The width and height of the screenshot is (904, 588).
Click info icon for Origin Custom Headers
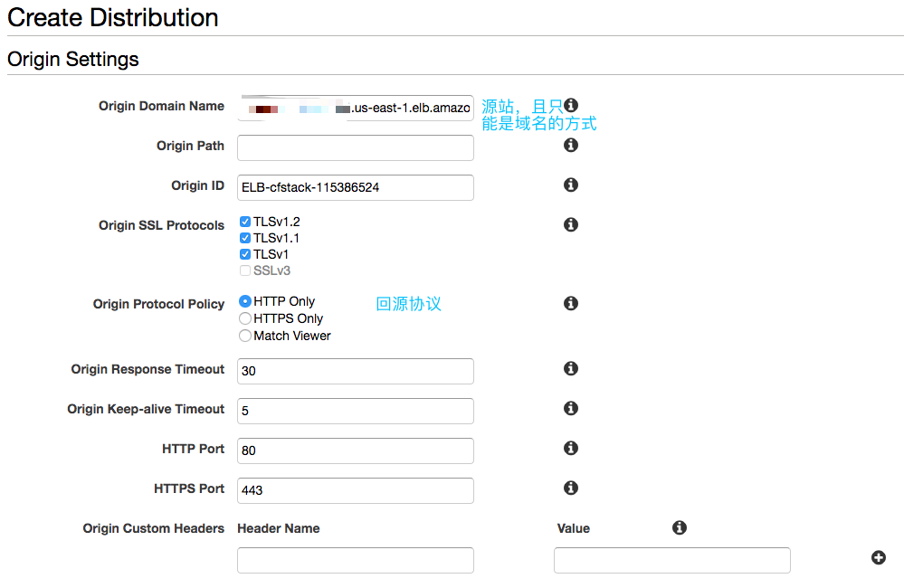(680, 527)
